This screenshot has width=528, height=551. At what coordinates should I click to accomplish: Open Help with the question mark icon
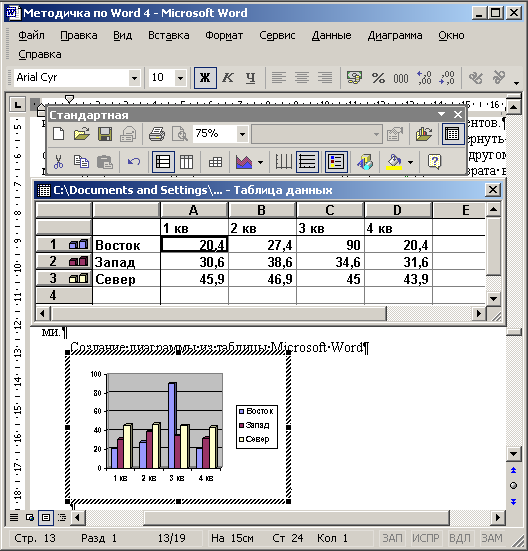point(435,162)
